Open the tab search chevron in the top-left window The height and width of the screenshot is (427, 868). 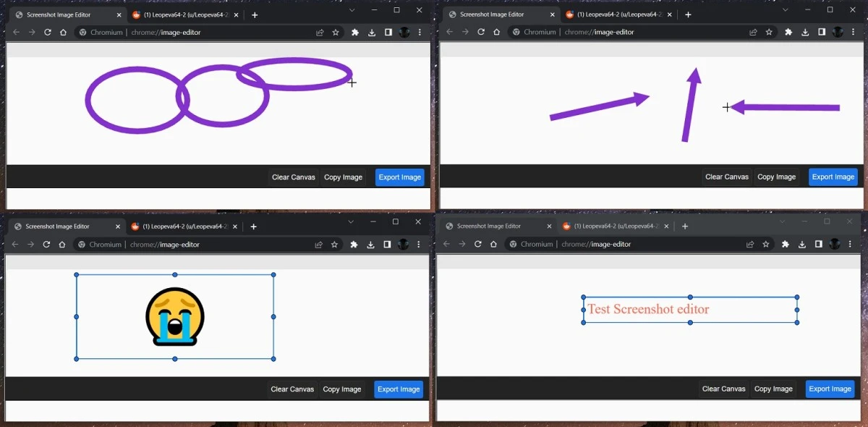pyautogui.click(x=352, y=9)
